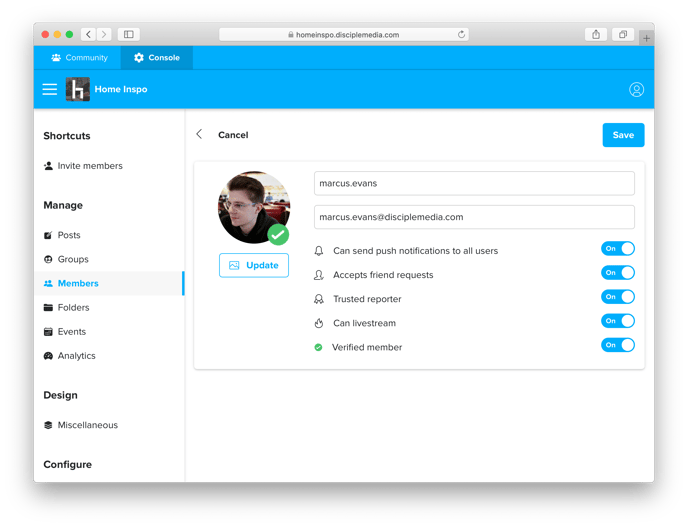
Task: Show all tabs overview icon
Action: [x=623, y=34]
